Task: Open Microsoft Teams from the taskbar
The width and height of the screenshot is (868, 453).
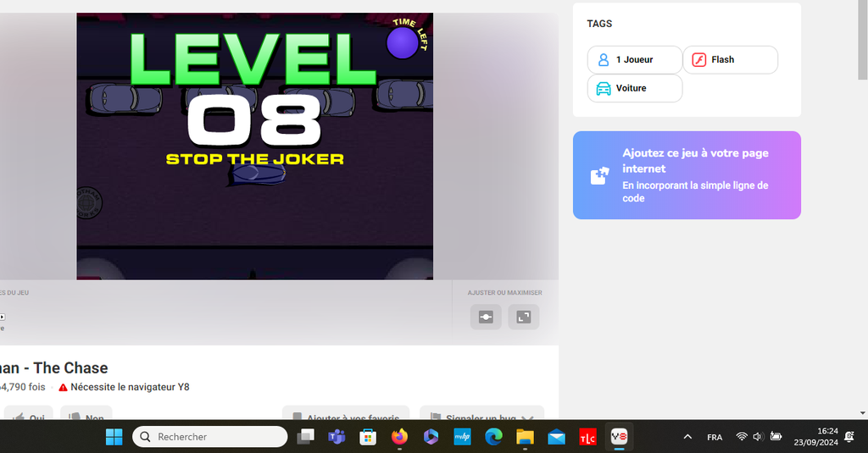Action: click(x=337, y=437)
